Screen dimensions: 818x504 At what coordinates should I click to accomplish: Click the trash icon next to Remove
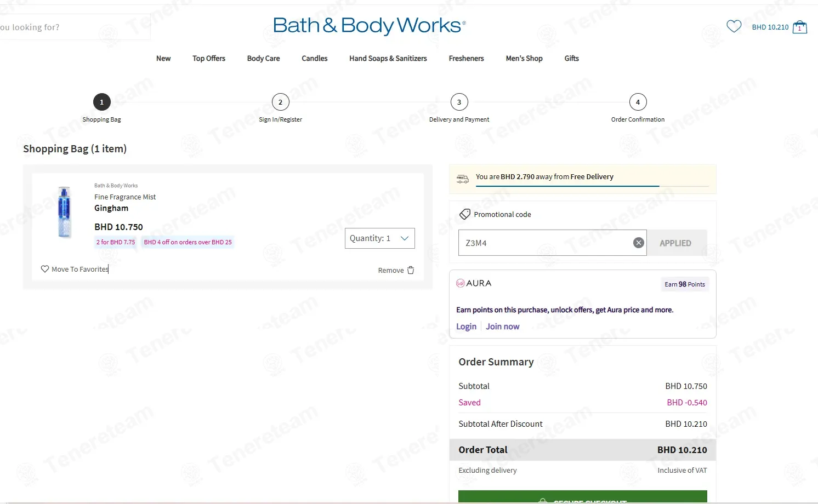coord(411,270)
